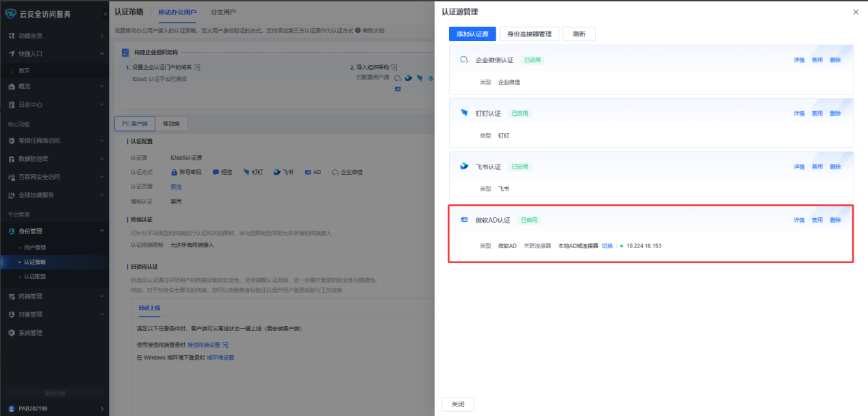Expand the 零信任网络访问 sidebar menu
Viewport: 868px width, 416px height.
[x=53, y=140]
